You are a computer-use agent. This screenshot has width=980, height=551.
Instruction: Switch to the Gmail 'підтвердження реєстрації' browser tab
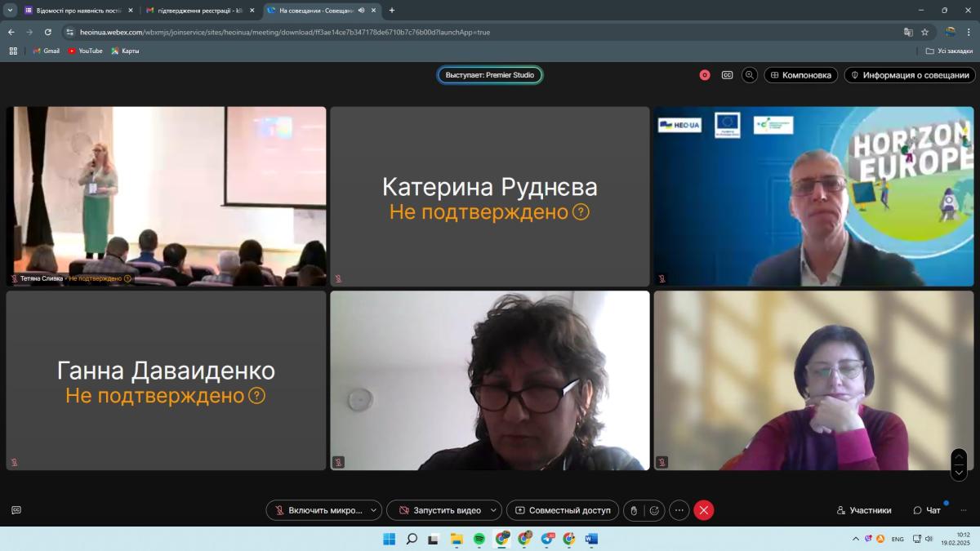tap(197, 11)
